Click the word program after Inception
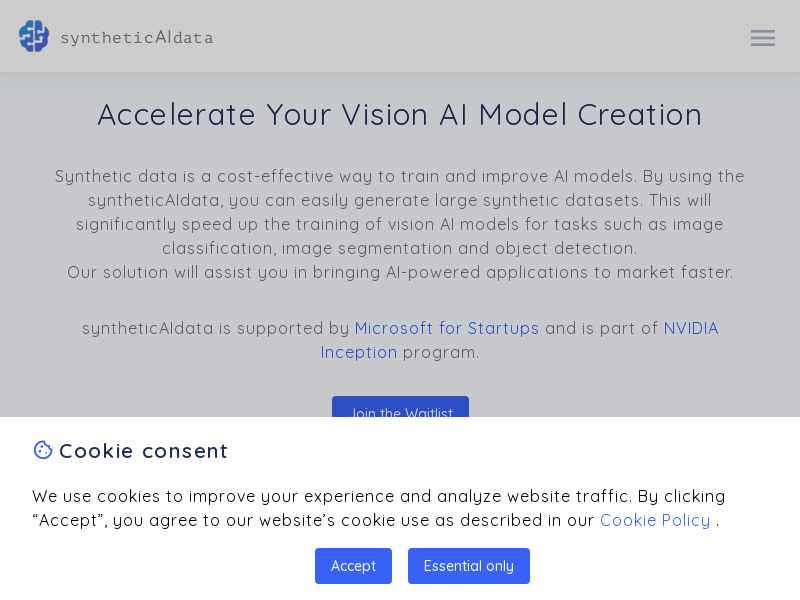The height and width of the screenshot is (600, 800). coord(441,353)
